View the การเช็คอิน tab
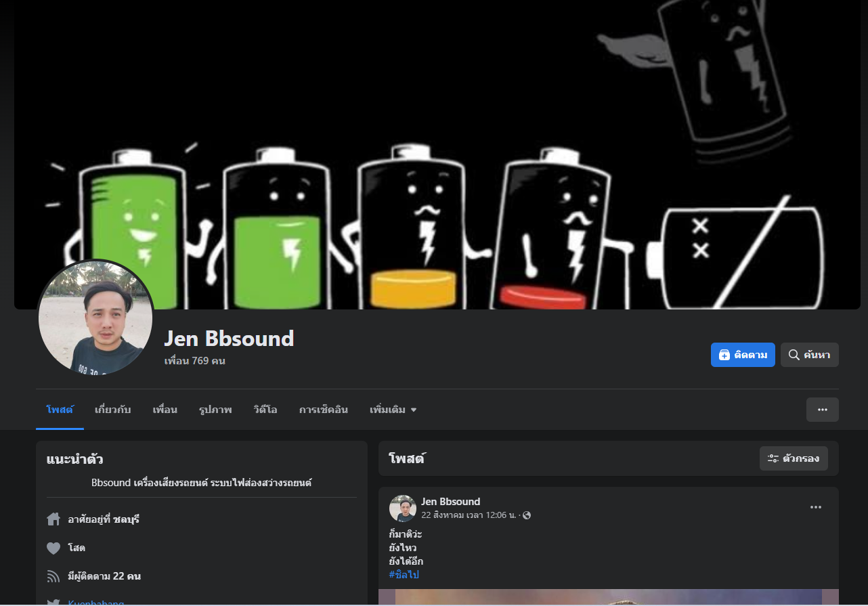This screenshot has width=868, height=606. click(x=324, y=410)
